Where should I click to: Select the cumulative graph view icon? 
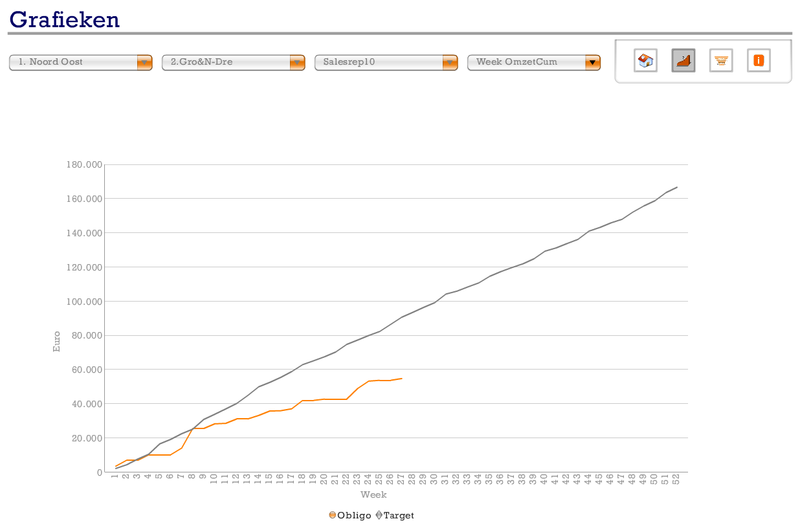683,61
